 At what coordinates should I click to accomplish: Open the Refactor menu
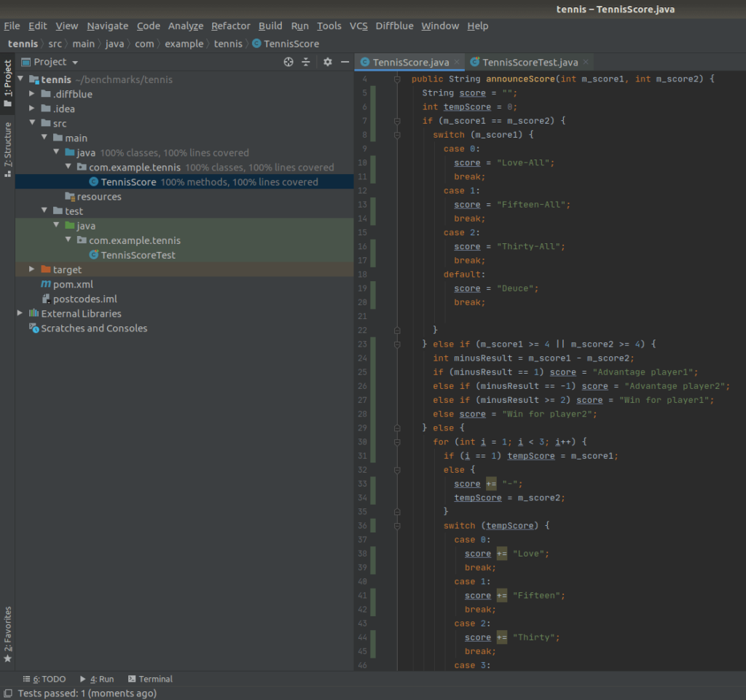[230, 25]
